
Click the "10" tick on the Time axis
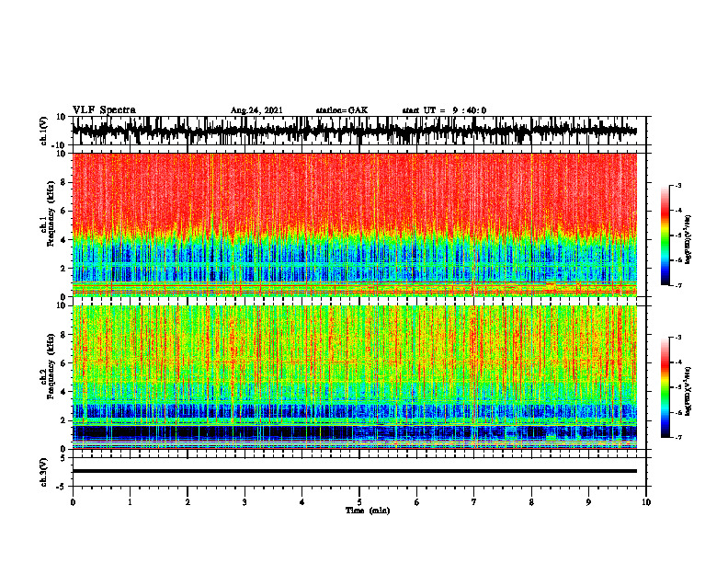646,502
